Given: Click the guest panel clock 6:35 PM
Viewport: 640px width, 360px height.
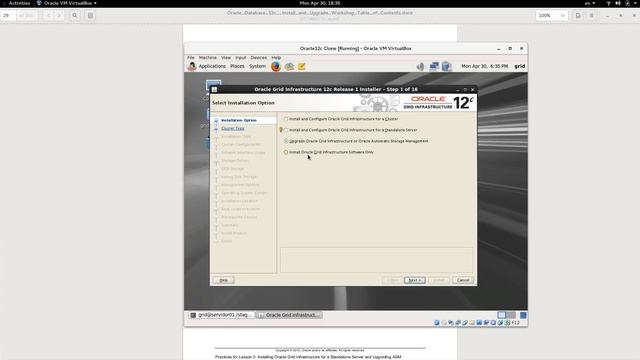Looking at the screenshot, I should point(484,66).
